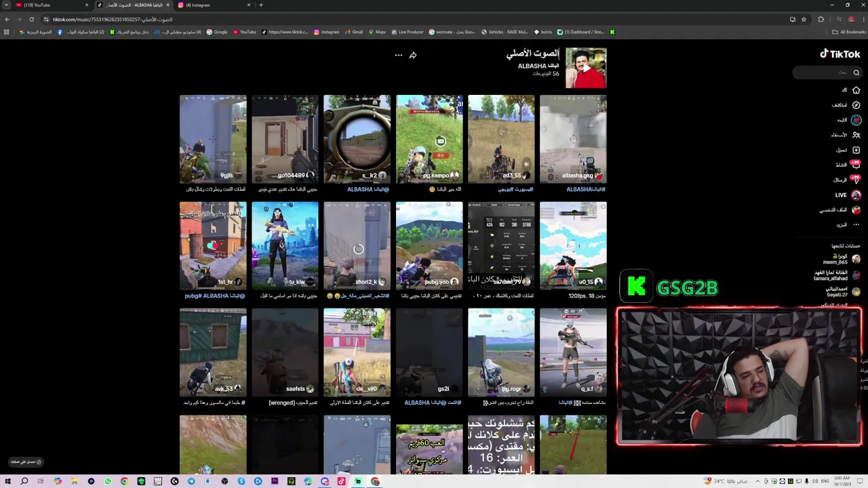Screen dimensions: 868x488
Task: Open a new browser tab with plus
Action: click(x=261, y=5)
